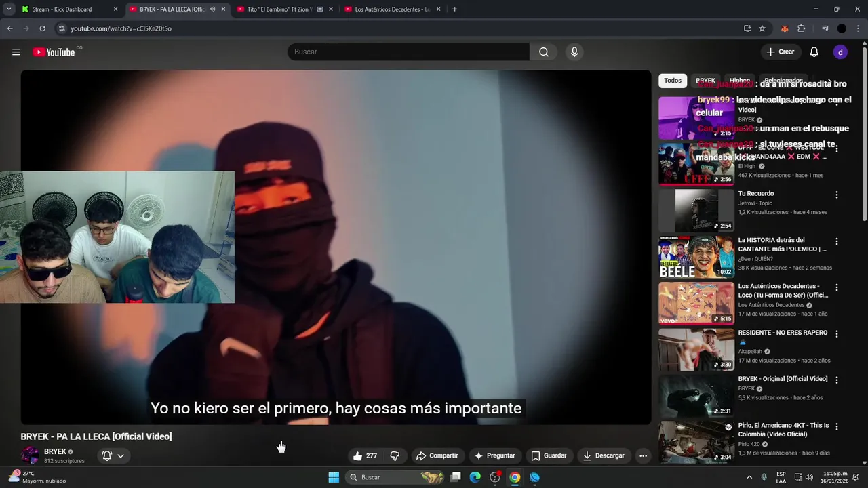Go to YouTube home via logo
Screen dimensions: 868x488
54,52
